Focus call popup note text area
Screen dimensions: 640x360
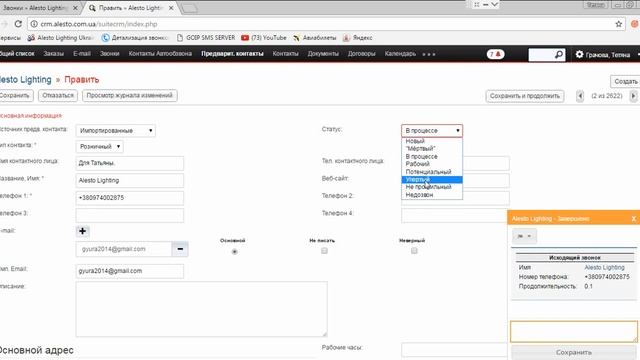pos(573,331)
